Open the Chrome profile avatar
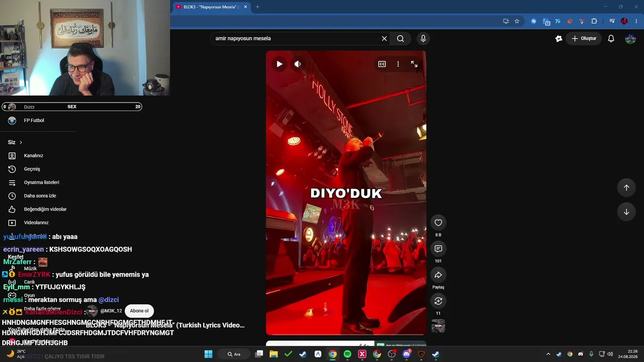 624,21
